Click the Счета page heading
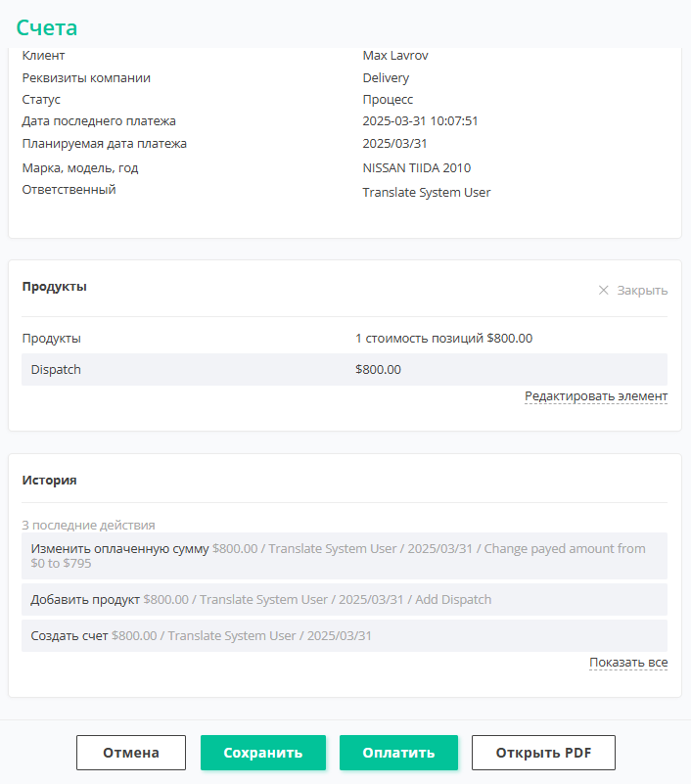Viewport: 691px width, 784px height. tap(47, 27)
